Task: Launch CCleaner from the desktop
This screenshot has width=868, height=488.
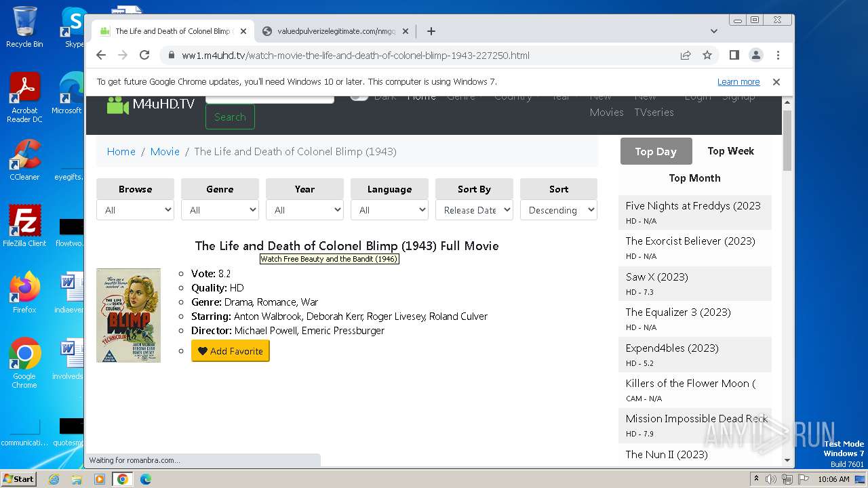Action: 24,160
